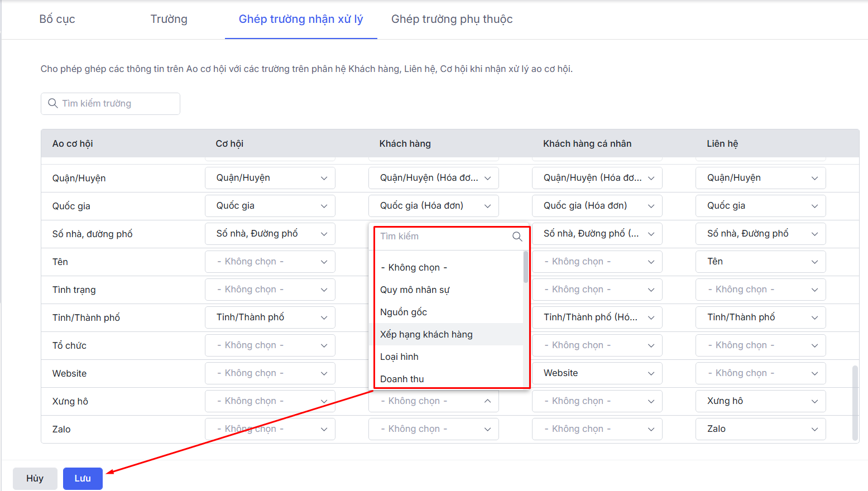Open Liên hệ dropdown in Zalo row
This screenshot has height=491, width=868.
coord(760,429)
